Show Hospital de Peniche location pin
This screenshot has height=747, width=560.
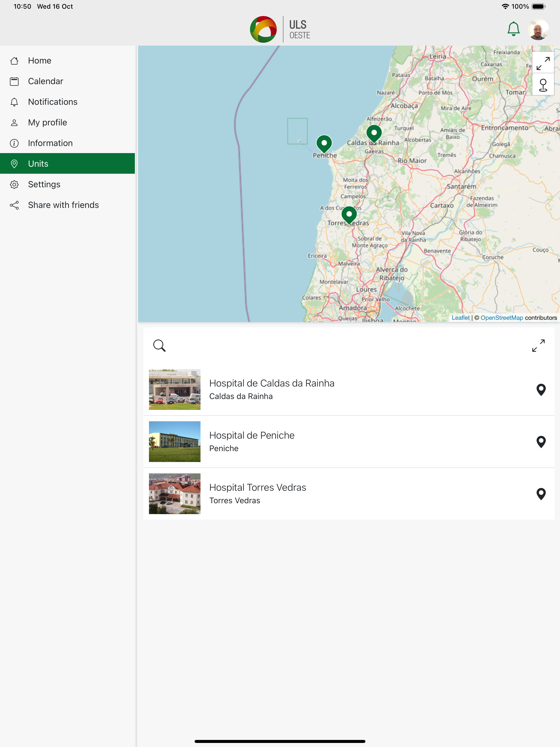541,442
